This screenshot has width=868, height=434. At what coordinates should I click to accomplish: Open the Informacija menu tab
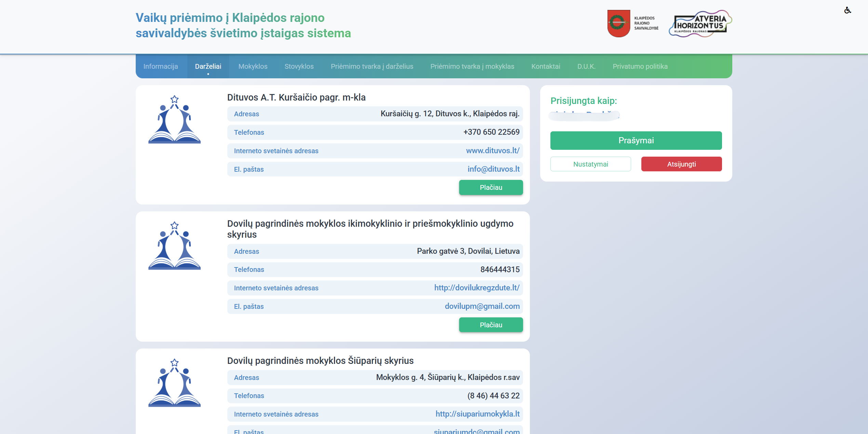click(161, 66)
